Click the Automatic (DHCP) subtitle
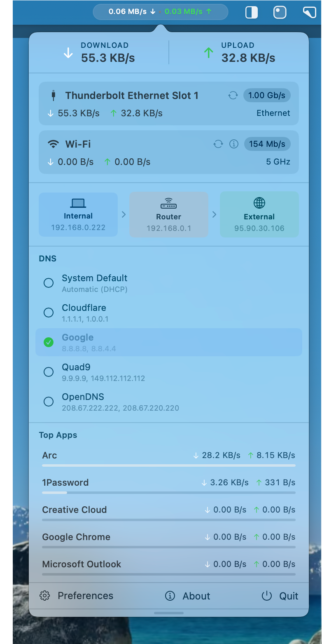 [x=95, y=289]
